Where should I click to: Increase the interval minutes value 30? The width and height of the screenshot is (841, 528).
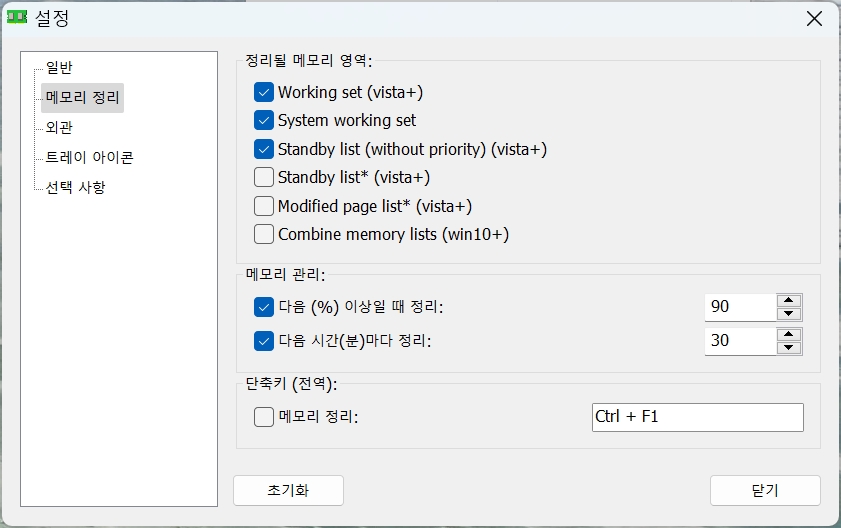coord(788,334)
